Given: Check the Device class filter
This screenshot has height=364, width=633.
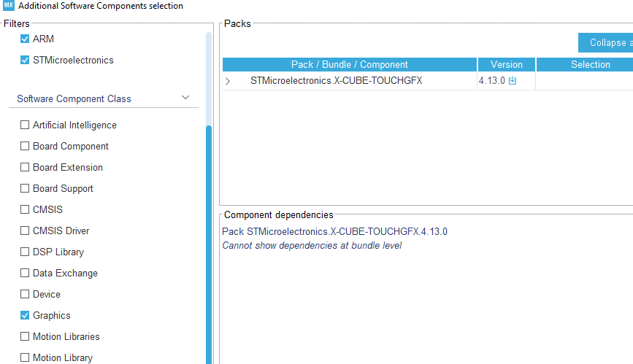Looking at the screenshot, I should pyautogui.click(x=25, y=294).
